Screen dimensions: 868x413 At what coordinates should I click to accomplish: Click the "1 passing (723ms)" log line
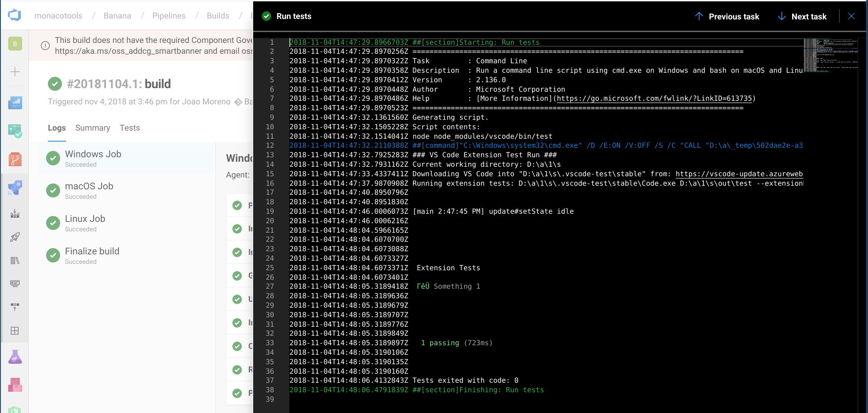point(457,343)
